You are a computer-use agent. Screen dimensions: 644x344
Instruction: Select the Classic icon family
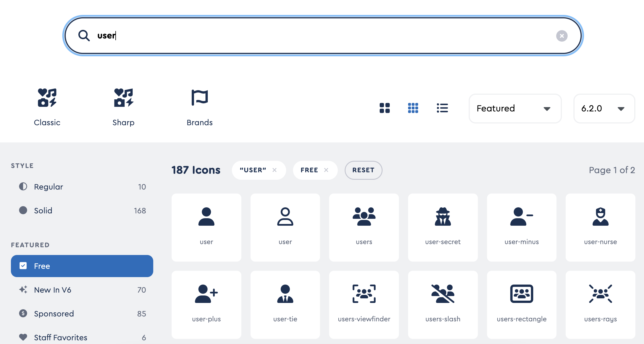47,107
